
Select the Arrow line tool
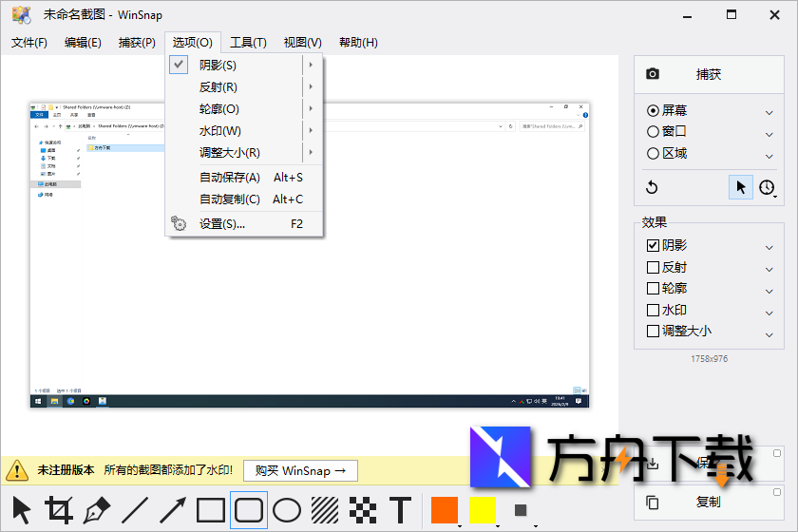(173, 510)
